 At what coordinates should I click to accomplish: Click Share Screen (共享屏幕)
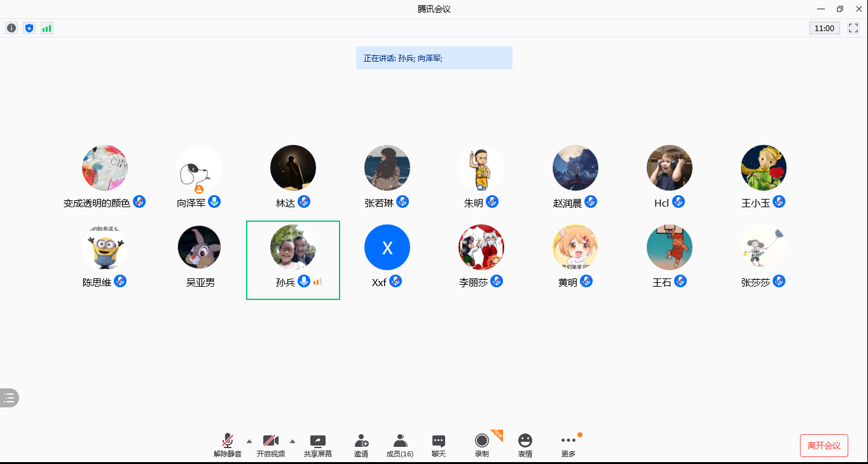point(317,441)
